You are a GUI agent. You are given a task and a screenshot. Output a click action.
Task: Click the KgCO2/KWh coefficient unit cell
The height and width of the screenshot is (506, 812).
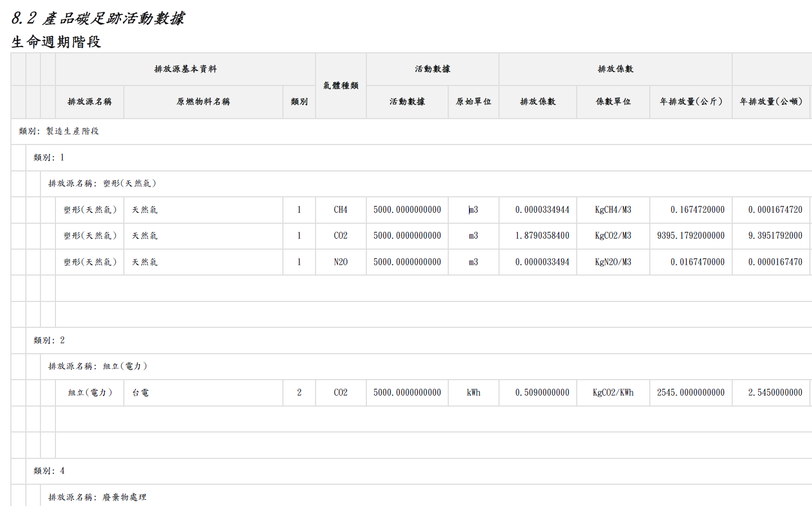click(613, 393)
